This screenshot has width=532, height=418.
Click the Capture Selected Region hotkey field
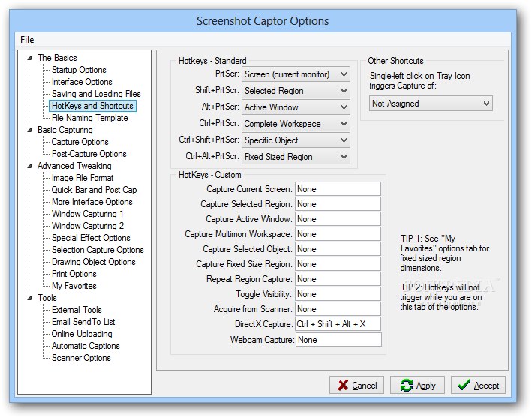pyautogui.click(x=338, y=204)
